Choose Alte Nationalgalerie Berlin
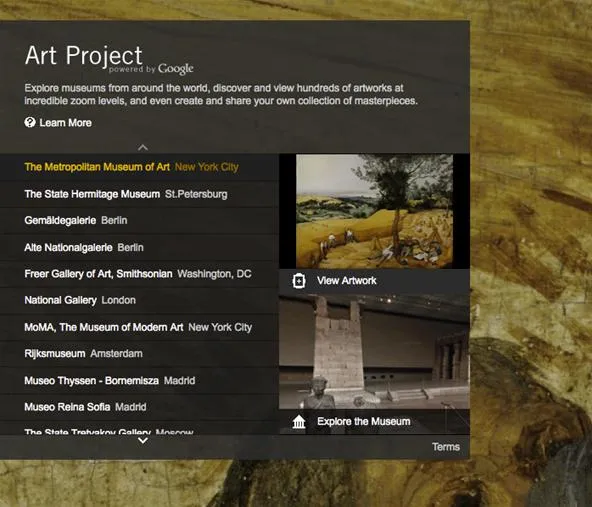This screenshot has height=507, width=592. point(139,248)
